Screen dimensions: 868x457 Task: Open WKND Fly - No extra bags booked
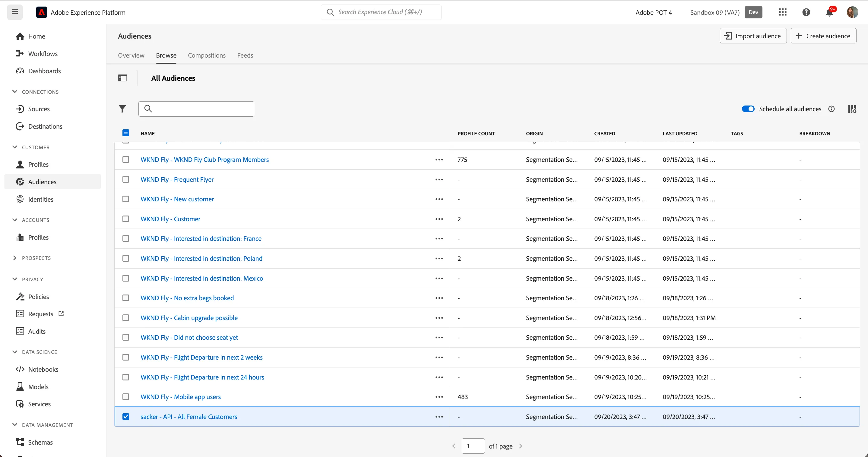(187, 298)
